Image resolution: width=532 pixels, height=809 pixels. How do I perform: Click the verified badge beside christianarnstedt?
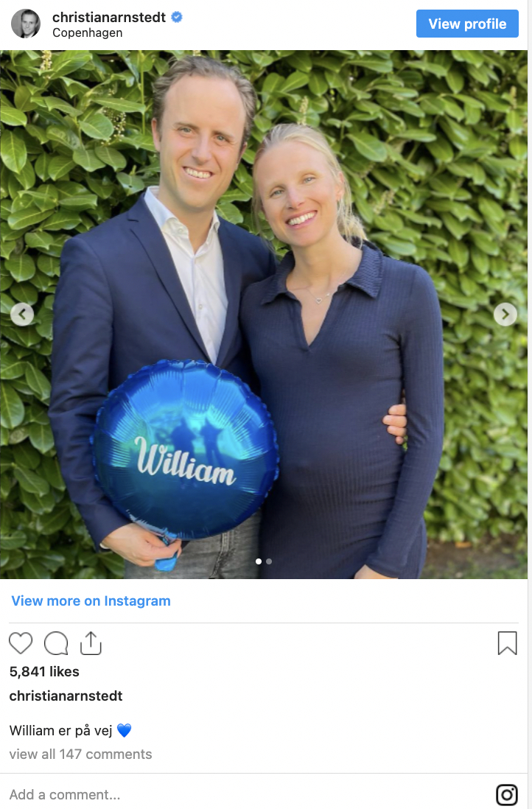176,17
